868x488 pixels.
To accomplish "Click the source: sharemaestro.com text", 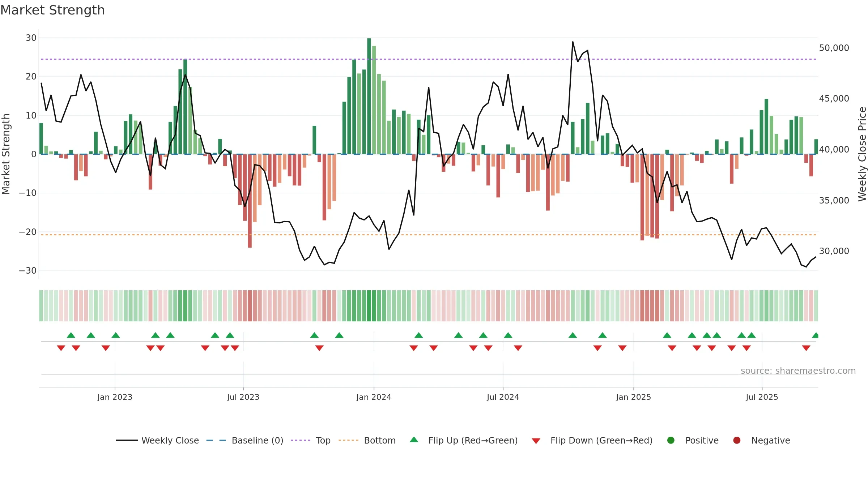I will 798,371.
